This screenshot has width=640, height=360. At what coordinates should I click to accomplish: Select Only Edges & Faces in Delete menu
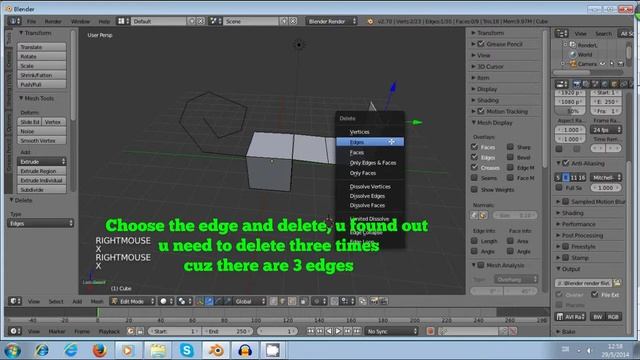(370, 162)
